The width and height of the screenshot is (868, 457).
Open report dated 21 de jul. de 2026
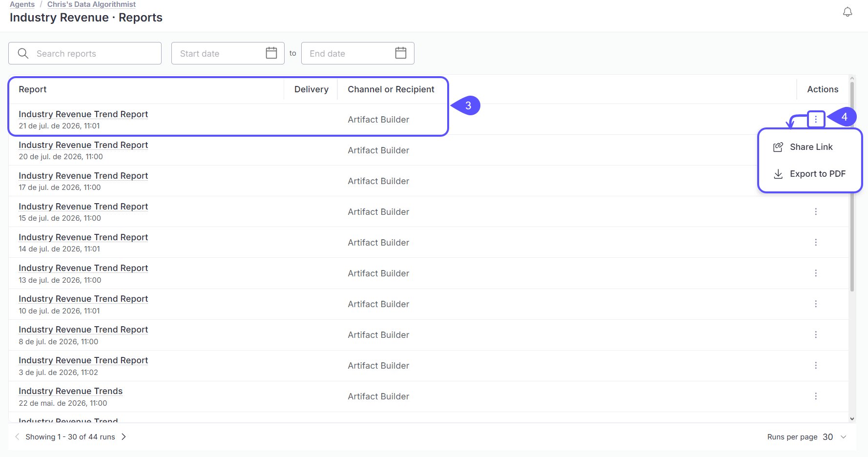[83, 114]
